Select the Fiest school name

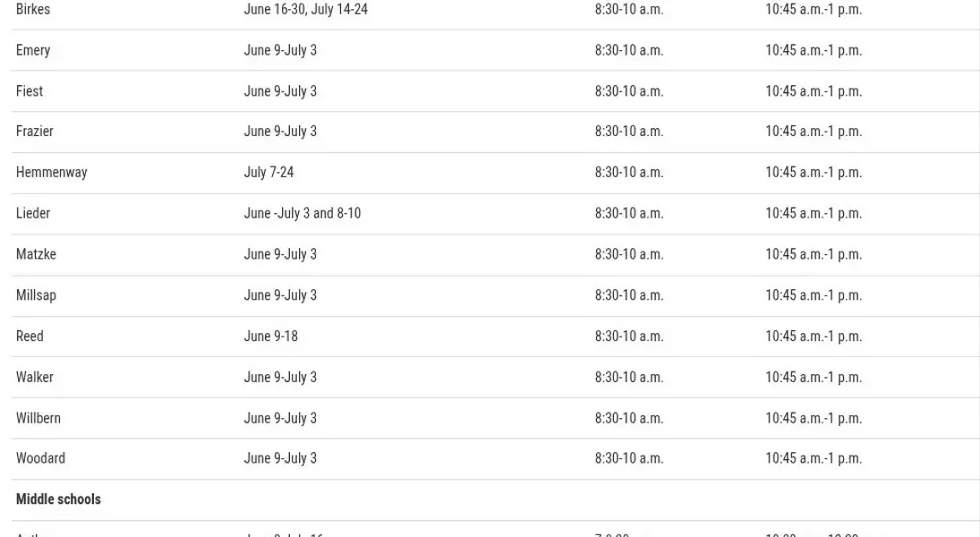(30, 91)
